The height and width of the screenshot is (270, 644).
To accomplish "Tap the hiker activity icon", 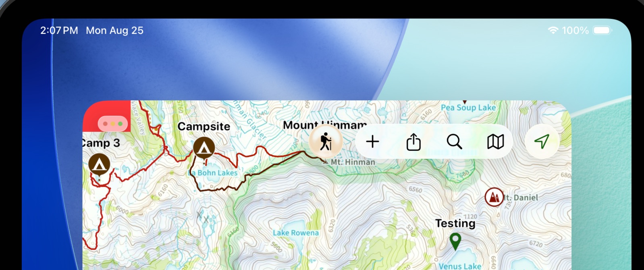I will point(326,141).
